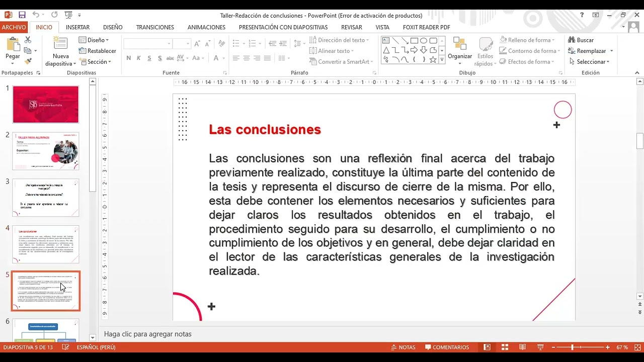Select slide 1 thumbnail with red cover
The height and width of the screenshot is (362, 644).
point(45,104)
